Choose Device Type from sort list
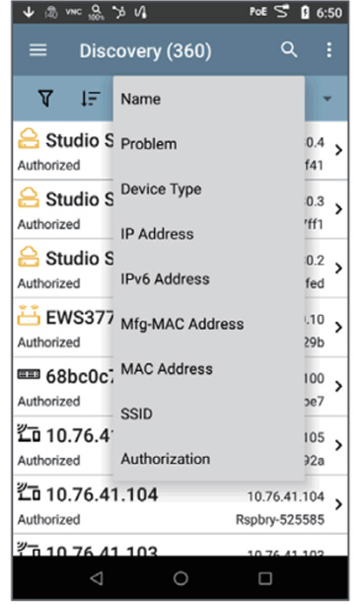364x604 pixels. pos(161,189)
